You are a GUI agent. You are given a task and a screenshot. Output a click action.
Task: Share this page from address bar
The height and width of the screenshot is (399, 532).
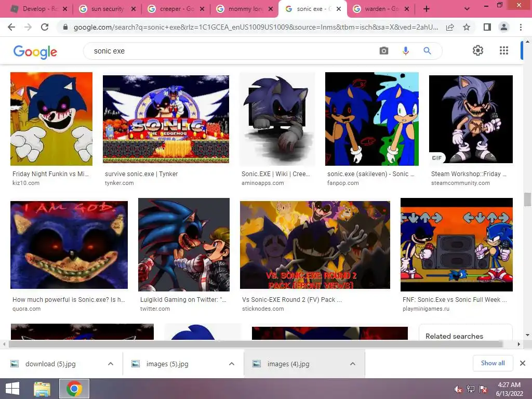(x=450, y=27)
